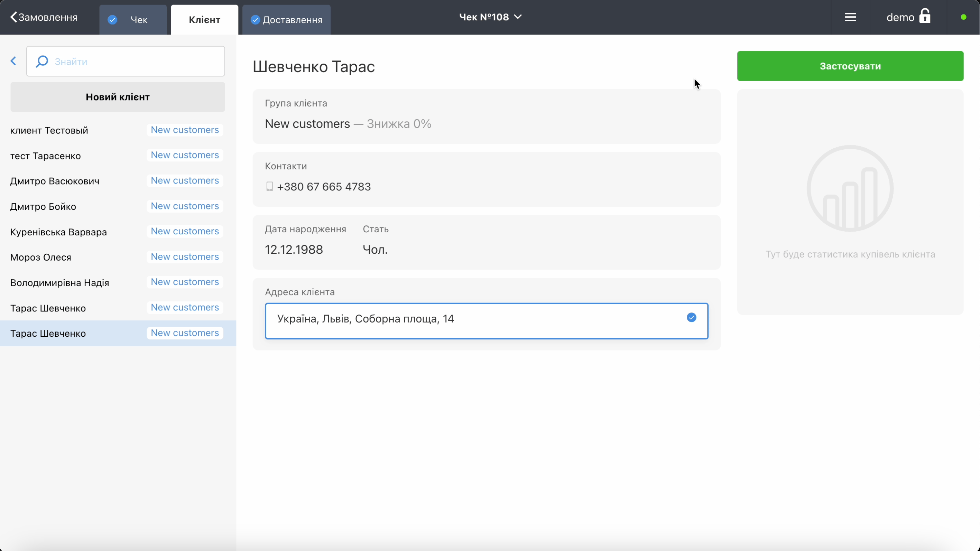Click the gender value Чол.
This screenshot has width=980, height=551.
point(375,250)
